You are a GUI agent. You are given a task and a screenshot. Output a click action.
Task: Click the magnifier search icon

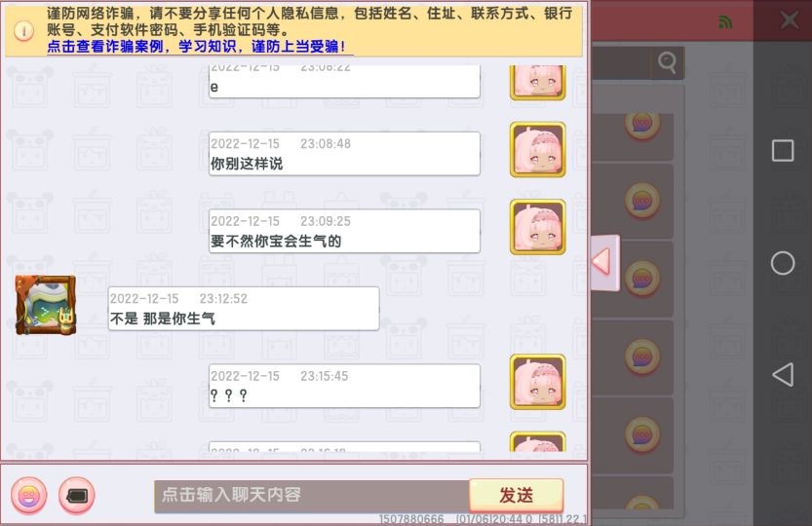667,62
